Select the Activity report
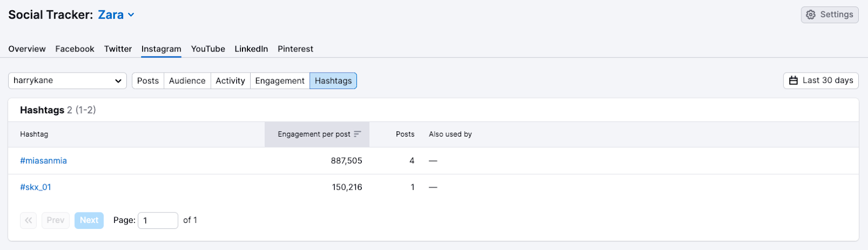 pyautogui.click(x=230, y=81)
